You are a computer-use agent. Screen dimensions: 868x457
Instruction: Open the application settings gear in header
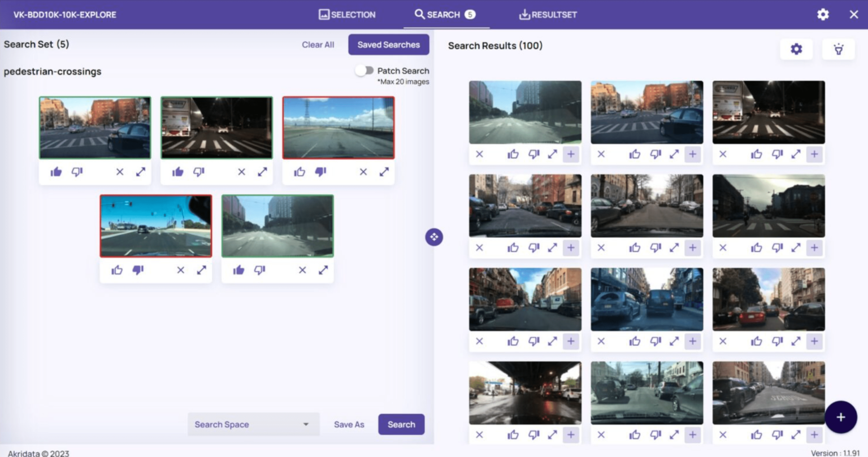coord(823,14)
